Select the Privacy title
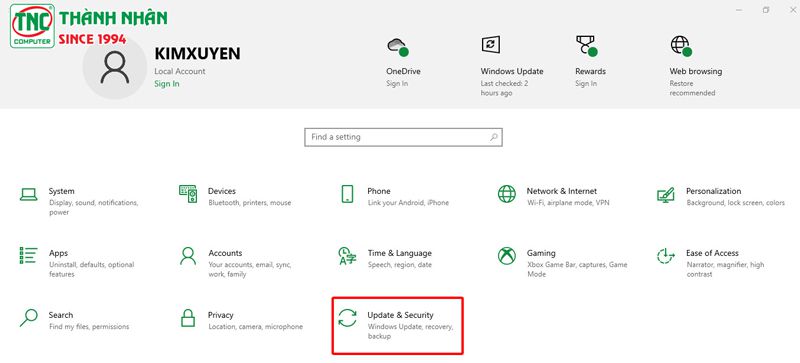This screenshot has height=363, width=800. pyautogui.click(x=220, y=315)
